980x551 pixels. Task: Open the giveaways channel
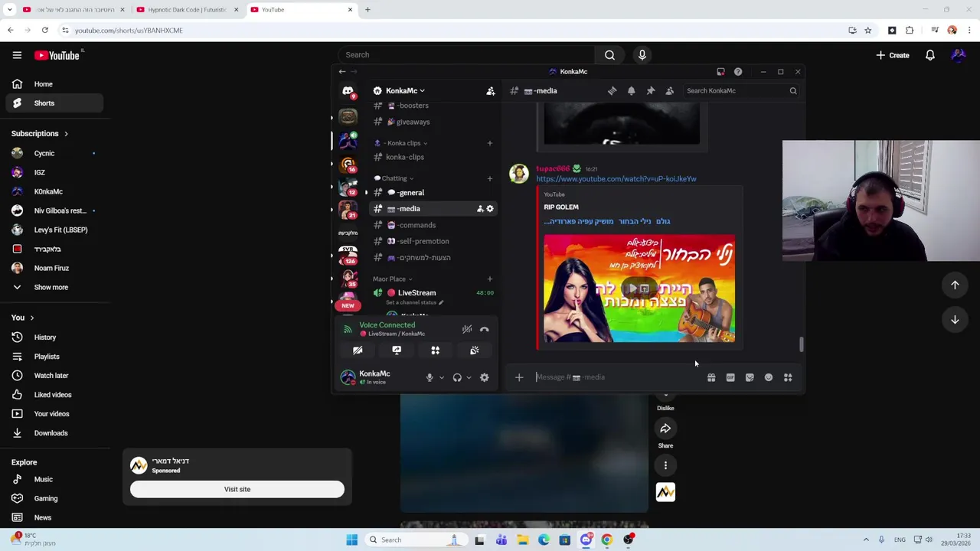433,122
